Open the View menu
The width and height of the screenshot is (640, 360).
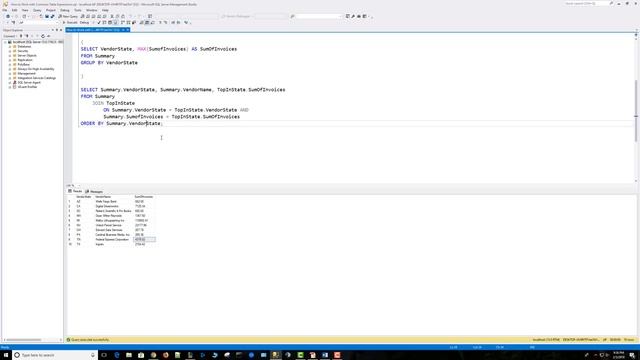[x=25, y=10]
